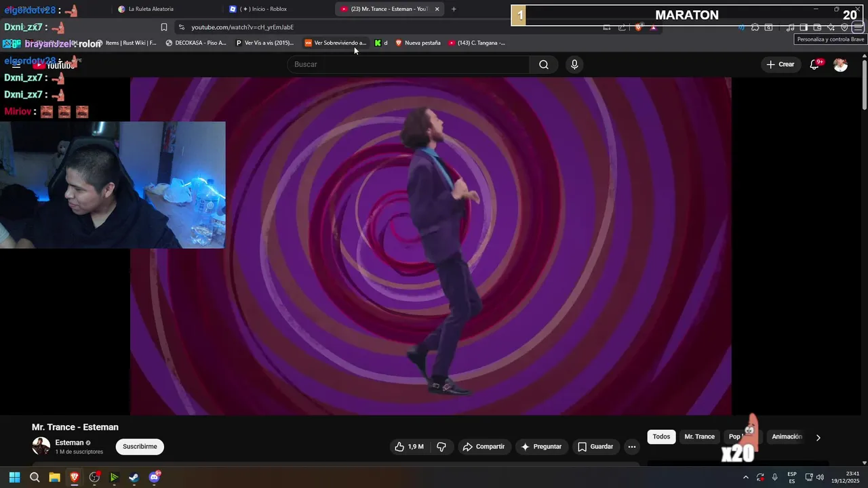This screenshot has height=488, width=868.
Task: Open Brave Rewards triangle icon
Action: pos(653,27)
